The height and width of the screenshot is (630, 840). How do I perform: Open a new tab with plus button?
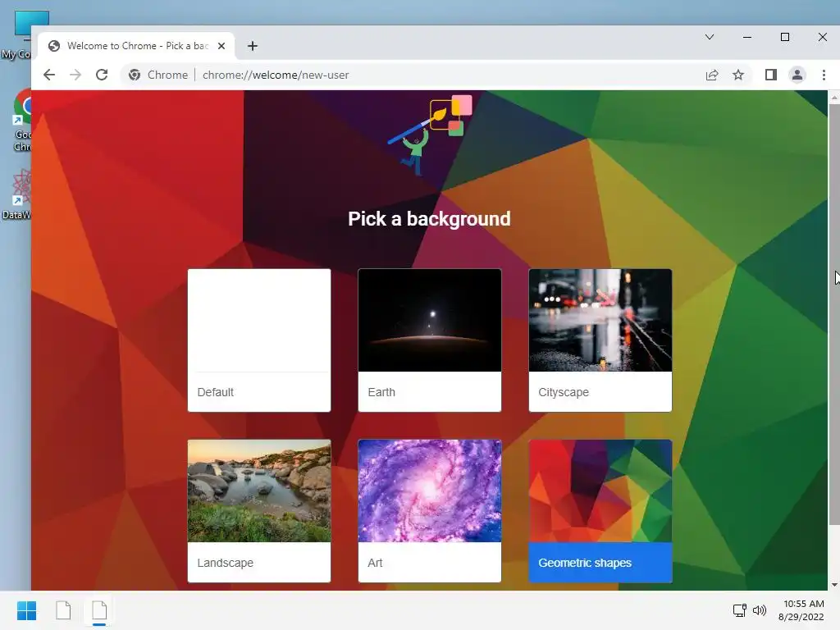[x=253, y=46]
